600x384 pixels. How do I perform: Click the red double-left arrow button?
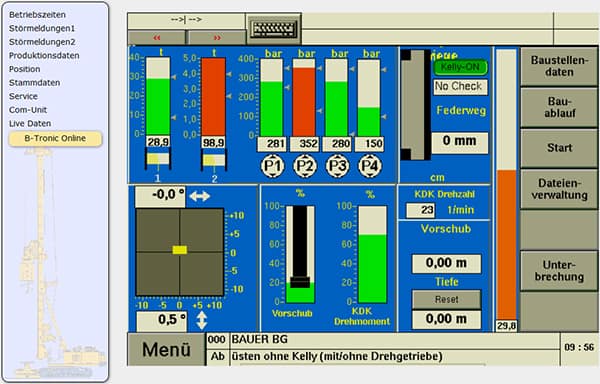point(157,37)
